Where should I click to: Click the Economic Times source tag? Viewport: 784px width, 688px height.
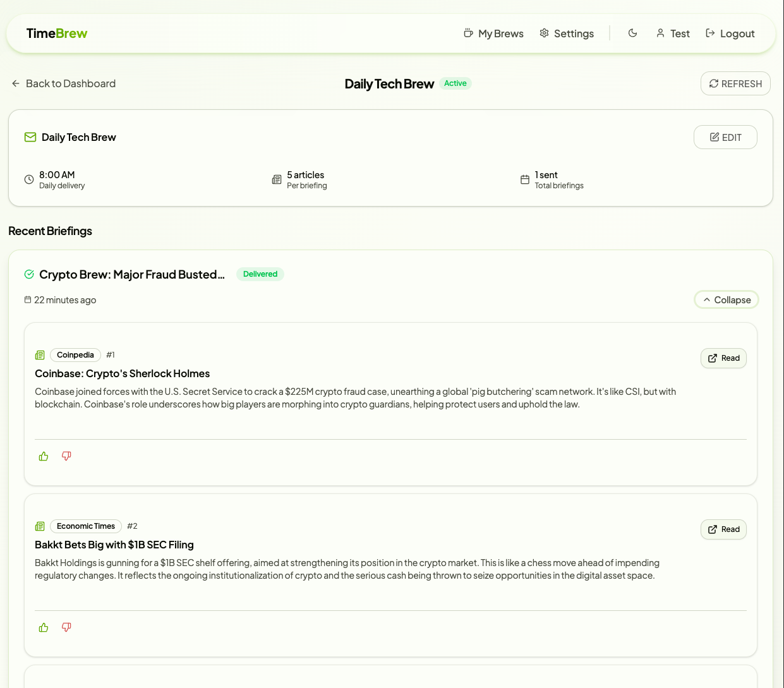click(x=86, y=526)
